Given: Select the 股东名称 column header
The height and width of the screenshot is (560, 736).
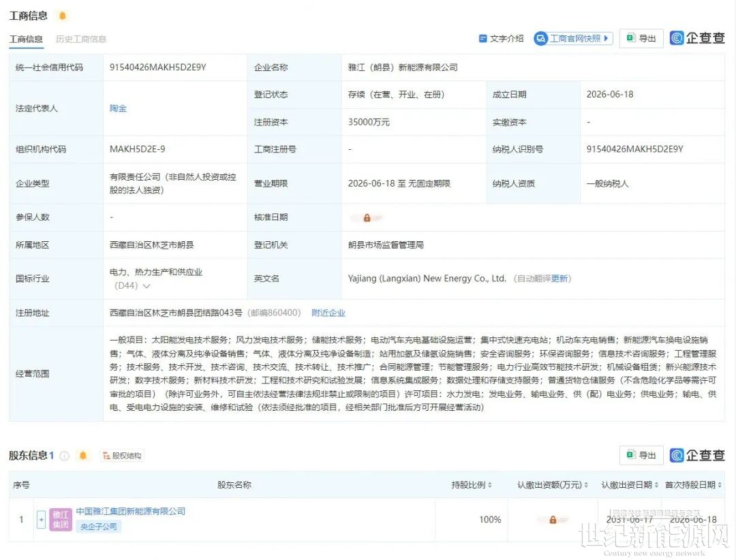Looking at the screenshot, I should pyautogui.click(x=234, y=485).
